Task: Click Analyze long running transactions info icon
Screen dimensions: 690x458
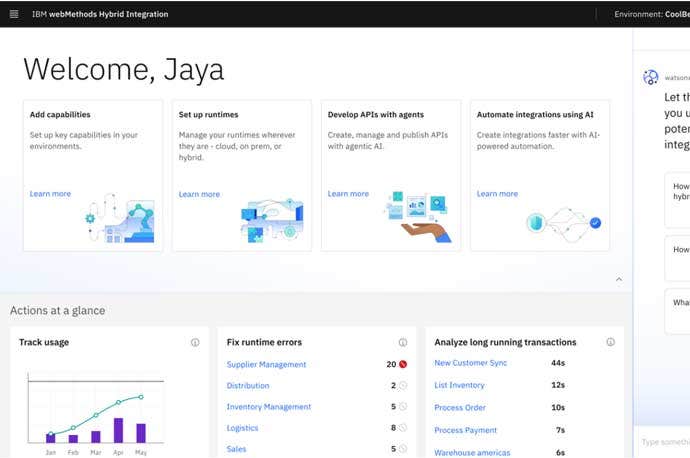Action: 610,342
